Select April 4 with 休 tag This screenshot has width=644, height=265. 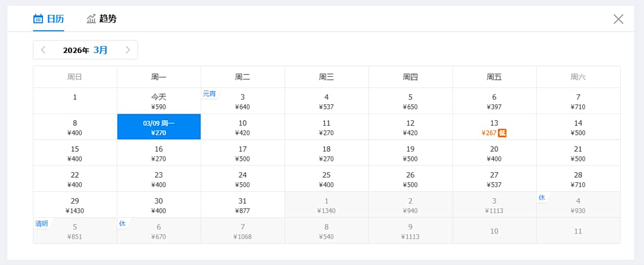(x=578, y=205)
